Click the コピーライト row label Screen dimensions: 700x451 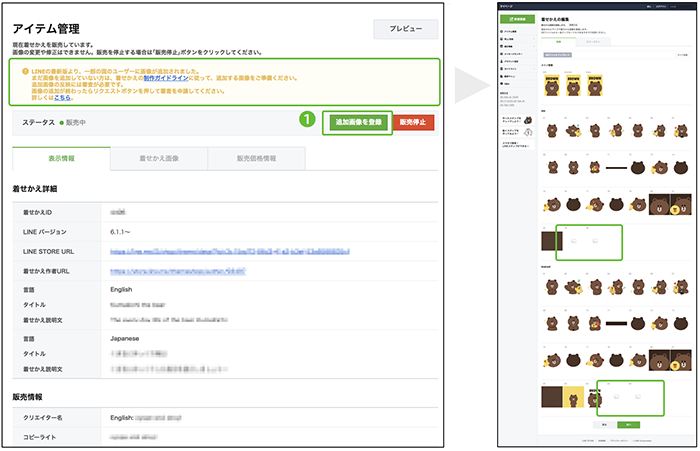point(40,437)
